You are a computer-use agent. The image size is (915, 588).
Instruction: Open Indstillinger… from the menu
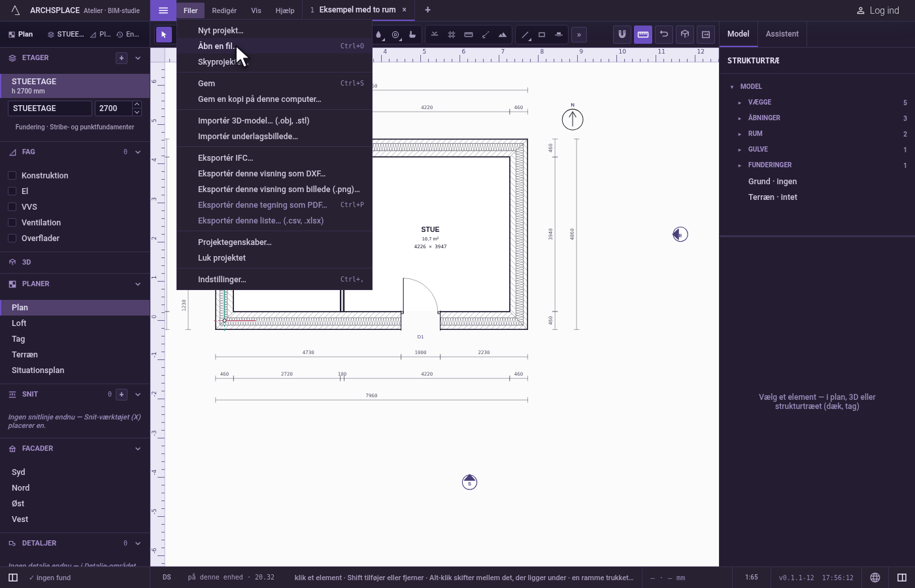pyautogui.click(x=274, y=280)
